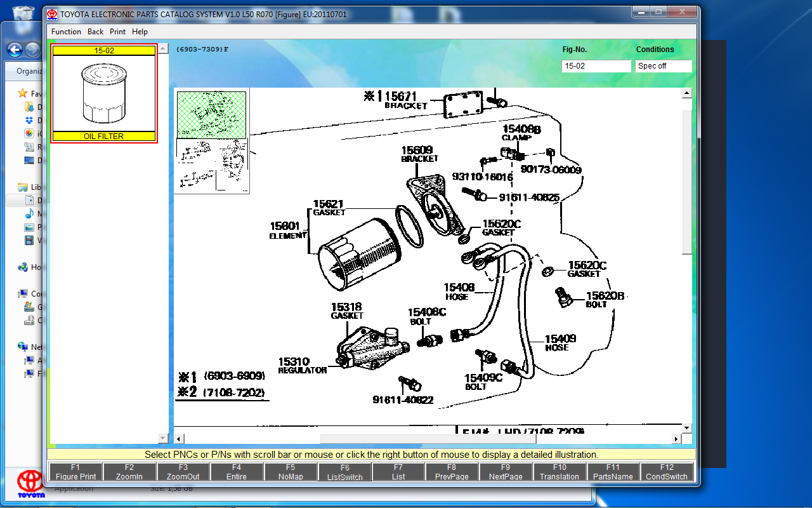
Task: Select part number 15621 GASKET
Action: coord(329,208)
